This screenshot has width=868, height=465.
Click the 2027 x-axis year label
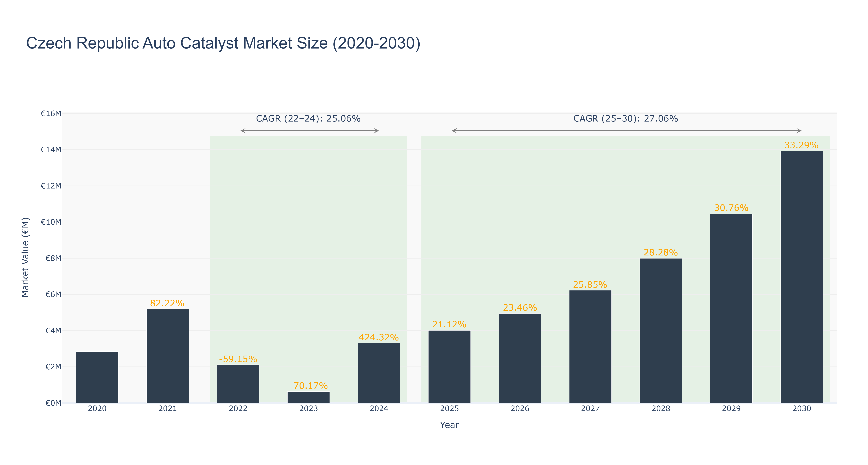[590, 409]
